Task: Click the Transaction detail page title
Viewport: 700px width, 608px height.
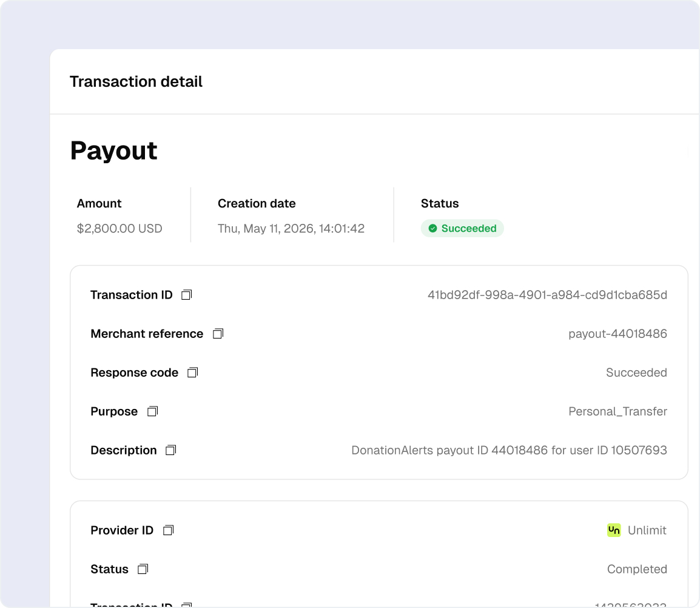Action: click(x=136, y=82)
